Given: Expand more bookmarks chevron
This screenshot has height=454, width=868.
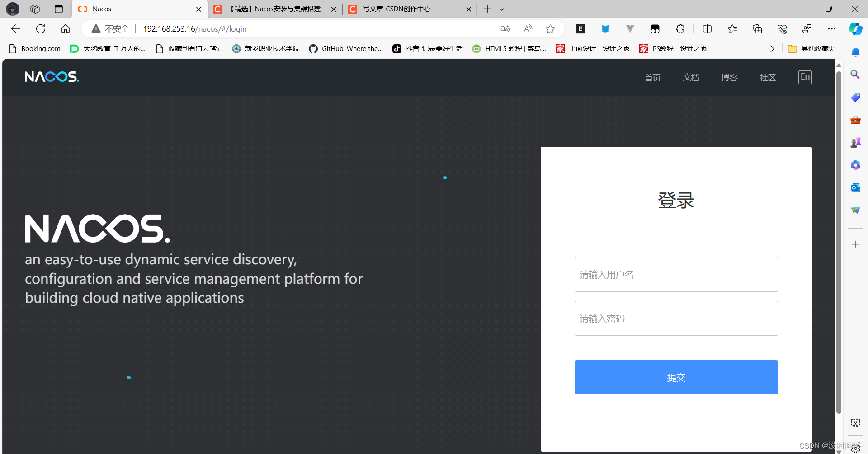Looking at the screenshot, I should pos(772,49).
